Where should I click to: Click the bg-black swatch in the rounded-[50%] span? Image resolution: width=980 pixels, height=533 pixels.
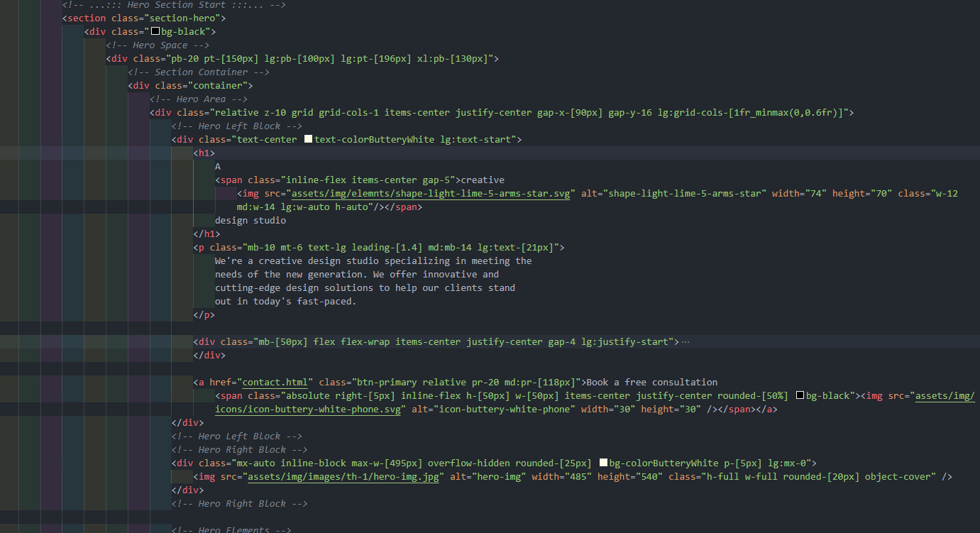click(x=800, y=396)
